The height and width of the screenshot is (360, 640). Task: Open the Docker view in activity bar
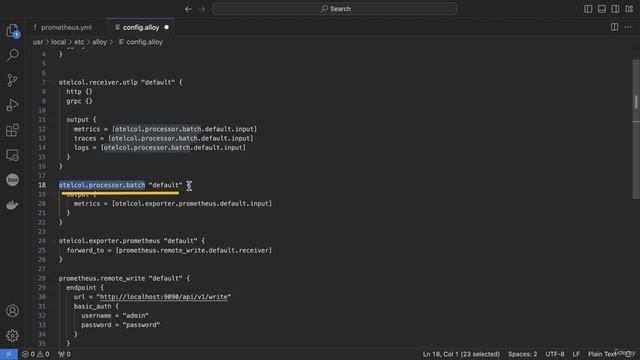coord(13,205)
